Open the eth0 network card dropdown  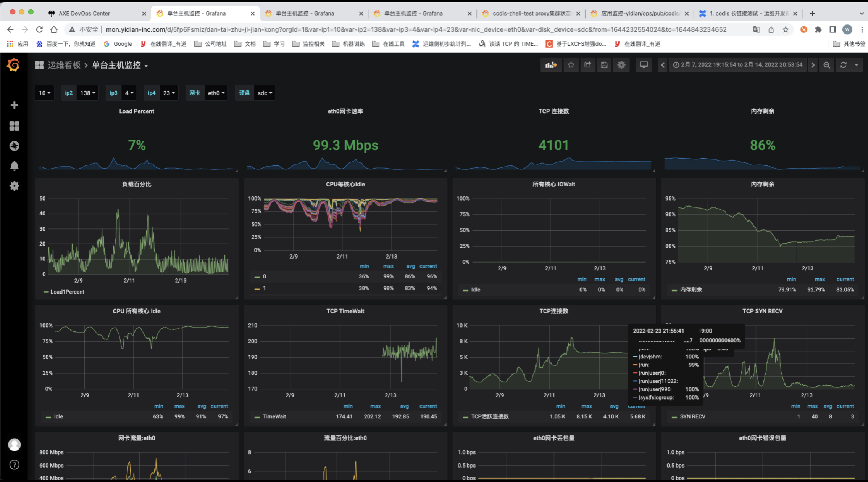pyautogui.click(x=216, y=93)
